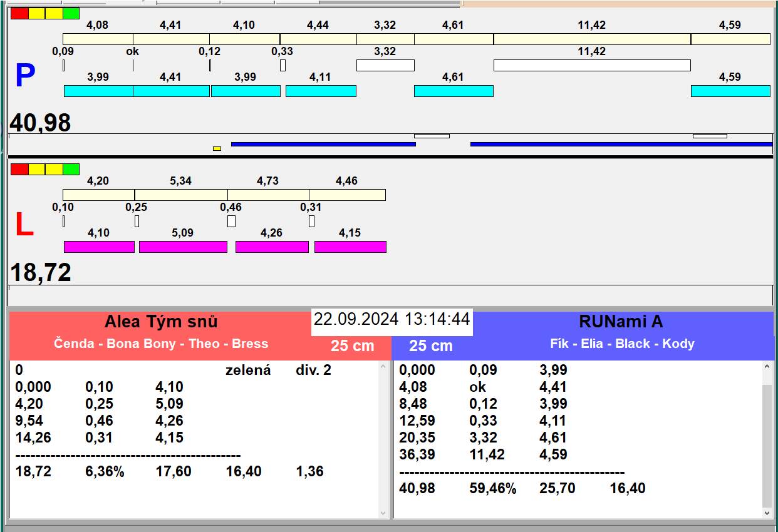
Task: Click the green start light in lane L
Action: point(71,169)
